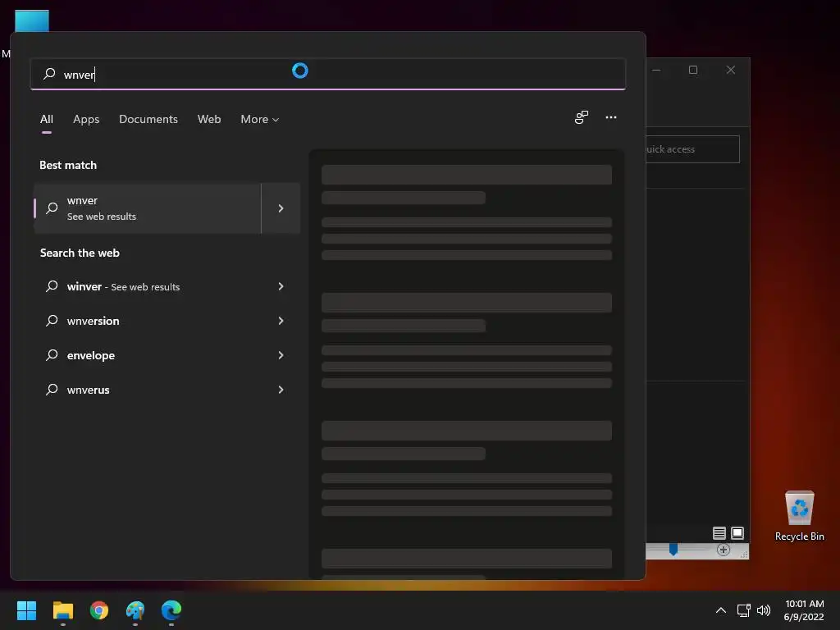The width and height of the screenshot is (840, 630).
Task: Expand the wnversion suggestion chevron
Action: [x=281, y=321]
